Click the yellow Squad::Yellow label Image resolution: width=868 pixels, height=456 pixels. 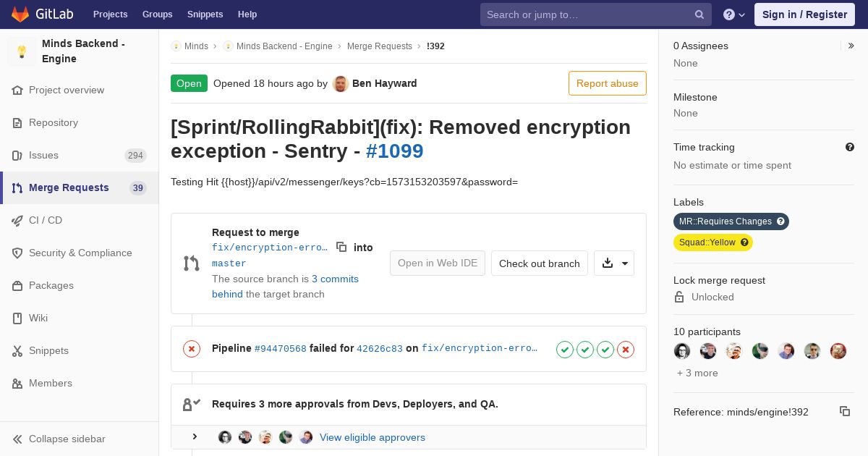click(x=707, y=242)
